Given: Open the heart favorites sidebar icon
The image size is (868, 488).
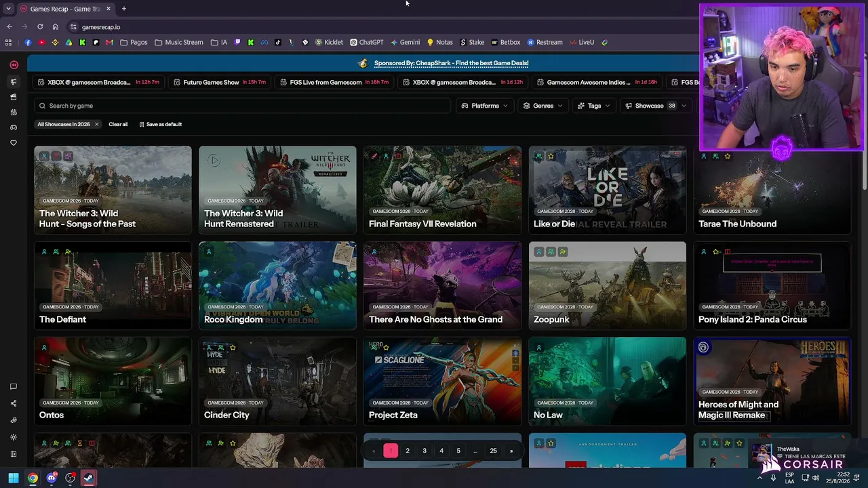Looking at the screenshot, I should 14,143.
